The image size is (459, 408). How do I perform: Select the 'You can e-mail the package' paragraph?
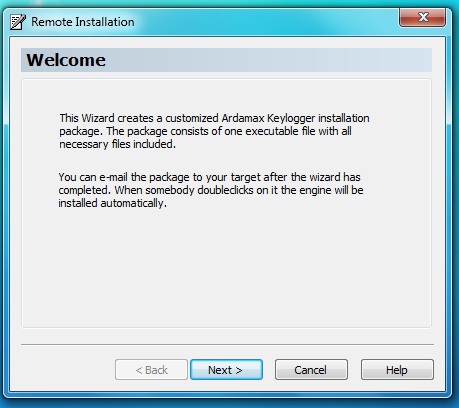point(211,190)
